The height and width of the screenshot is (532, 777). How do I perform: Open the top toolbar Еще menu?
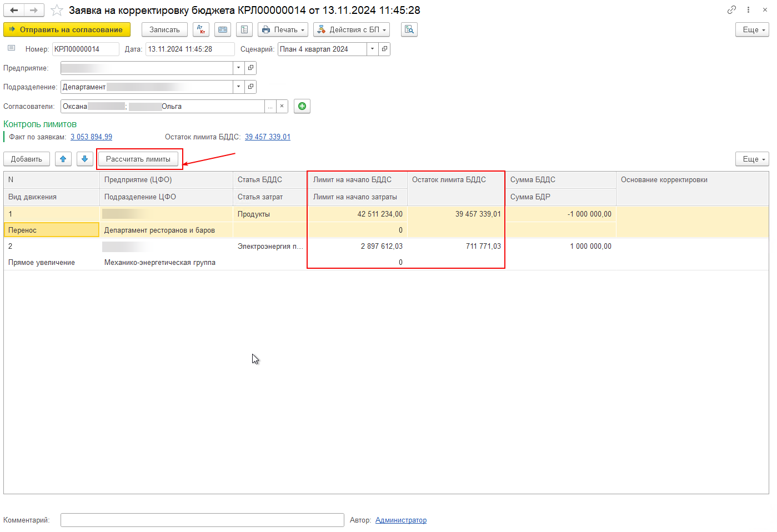[752, 29]
